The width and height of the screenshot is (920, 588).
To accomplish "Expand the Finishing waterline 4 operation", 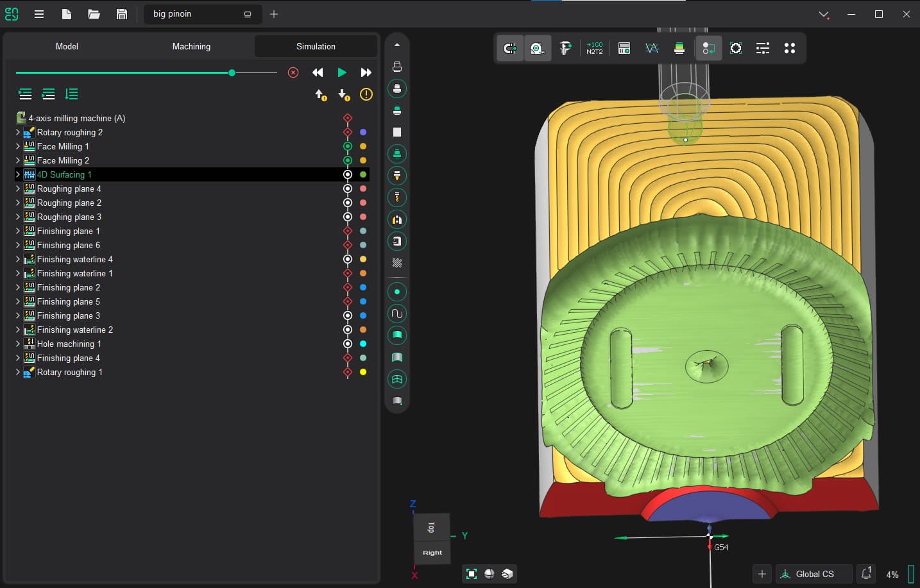I will pyautogui.click(x=18, y=259).
